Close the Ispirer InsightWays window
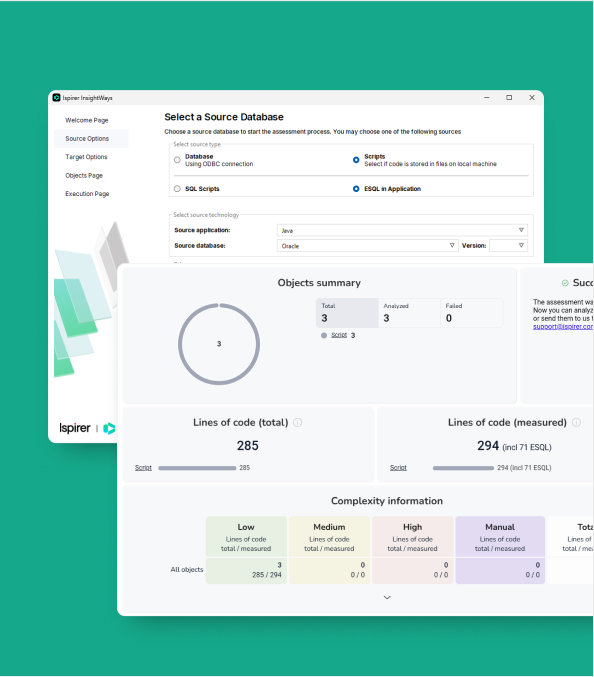This screenshot has width=594, height=677. 532,98
